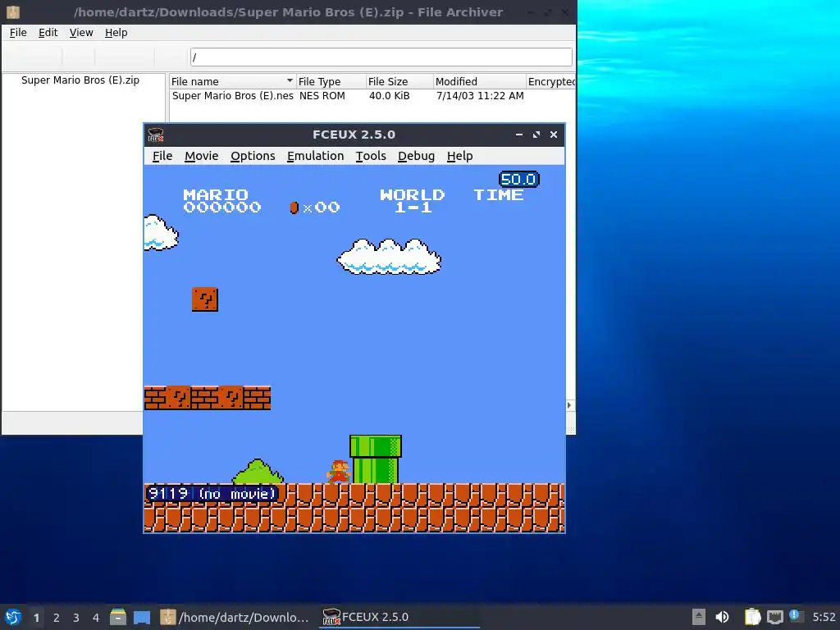
Task: Open File menu in File Archiver
Action: click(18, 33)
